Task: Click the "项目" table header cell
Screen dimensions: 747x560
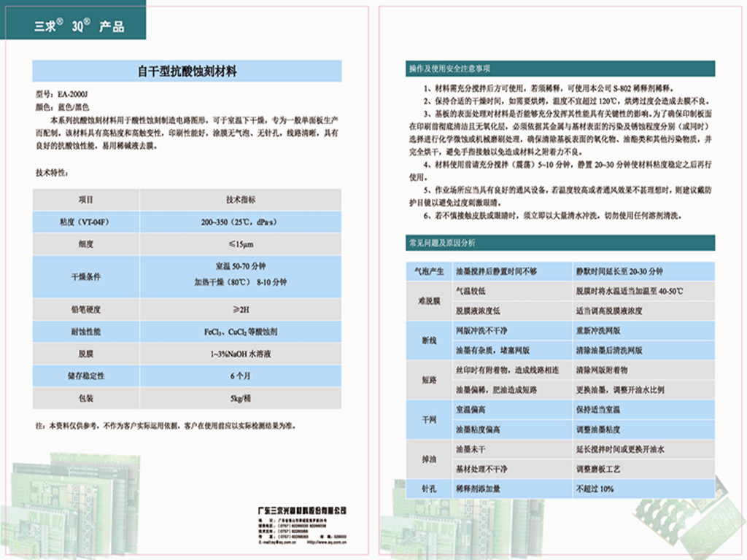Action: click(86, 200)
